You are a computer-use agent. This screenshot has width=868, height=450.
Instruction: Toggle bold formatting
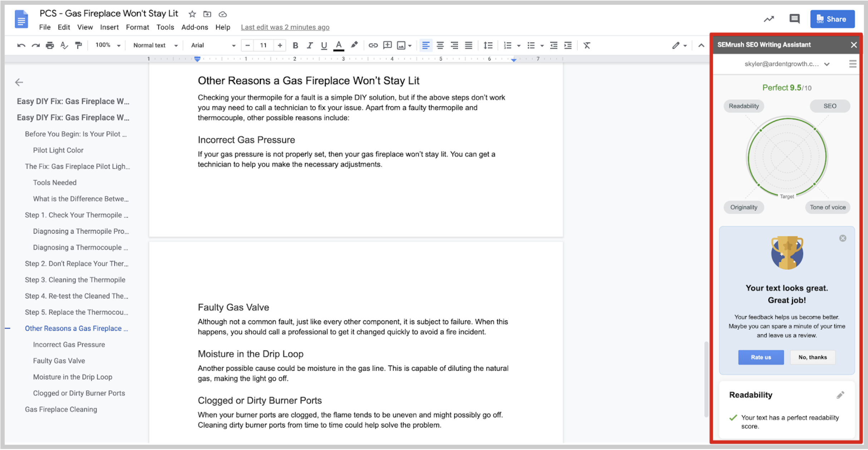[295, 45]
